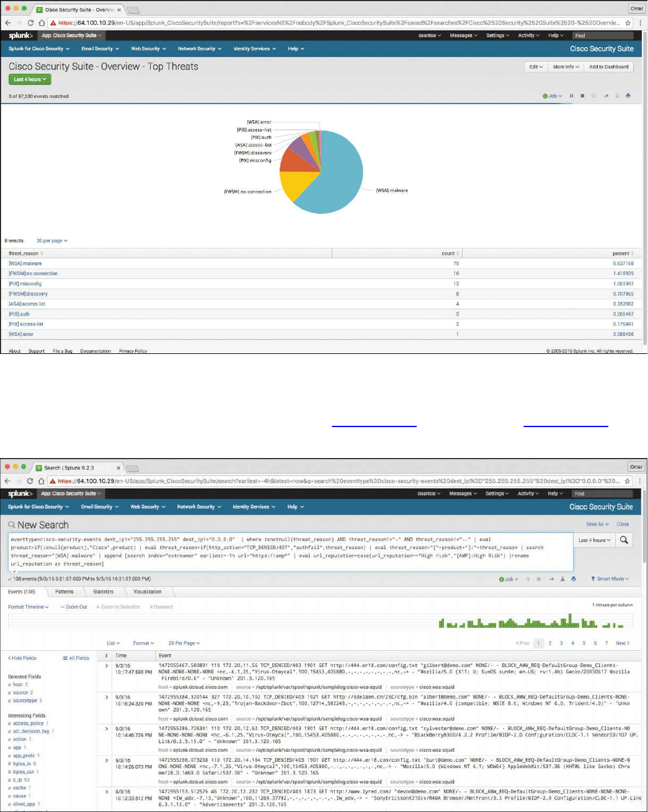
Task: Open Job dropdown in Top Threats window
Action: coord(553,96)
